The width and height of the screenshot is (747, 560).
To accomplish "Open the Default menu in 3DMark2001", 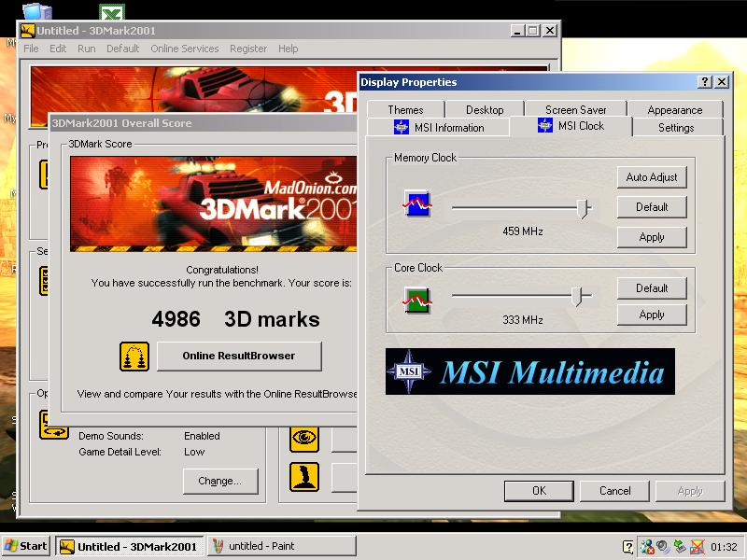I will (123, 49).
